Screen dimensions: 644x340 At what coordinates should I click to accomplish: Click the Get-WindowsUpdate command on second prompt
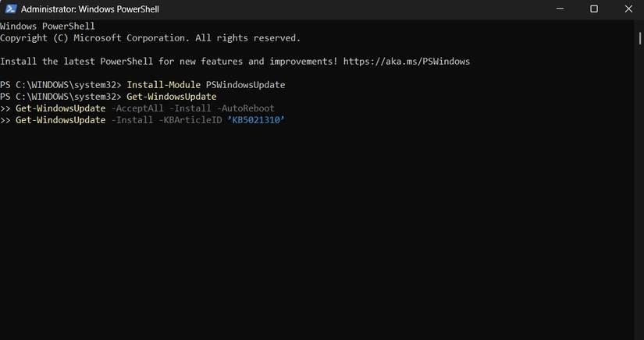point(171,97)
